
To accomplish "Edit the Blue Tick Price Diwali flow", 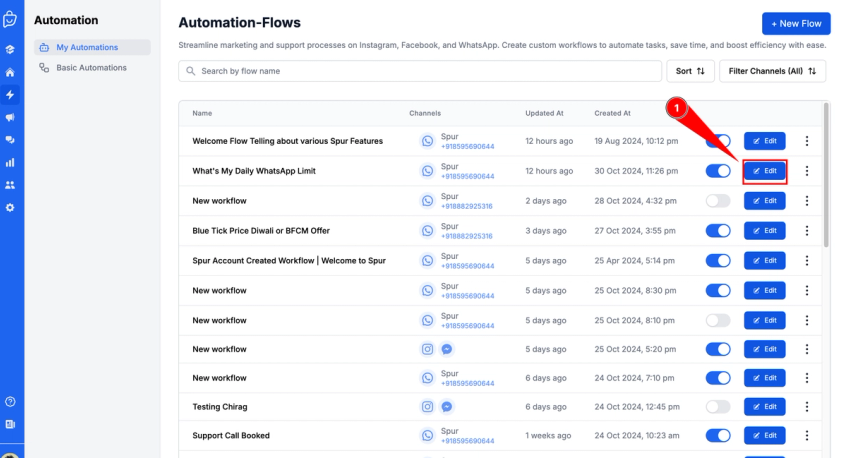I will 765,230.
